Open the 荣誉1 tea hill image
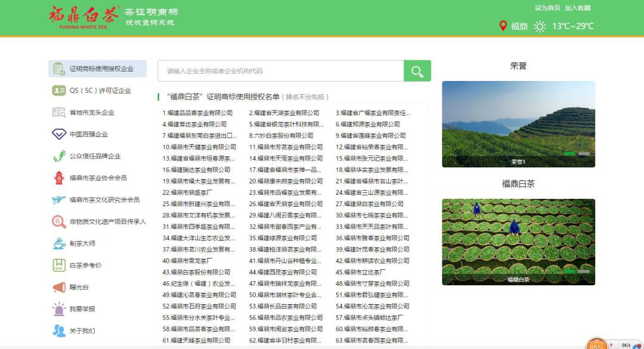The height and width of the screenshot is (349, 644). (x=518, y=124)
